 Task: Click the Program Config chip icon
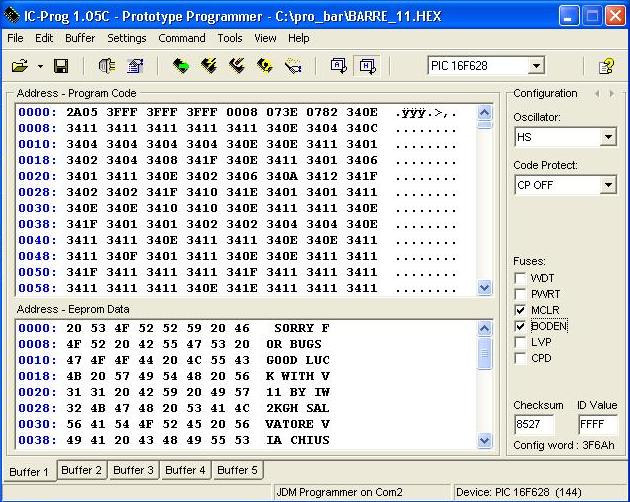coord(237,66)
